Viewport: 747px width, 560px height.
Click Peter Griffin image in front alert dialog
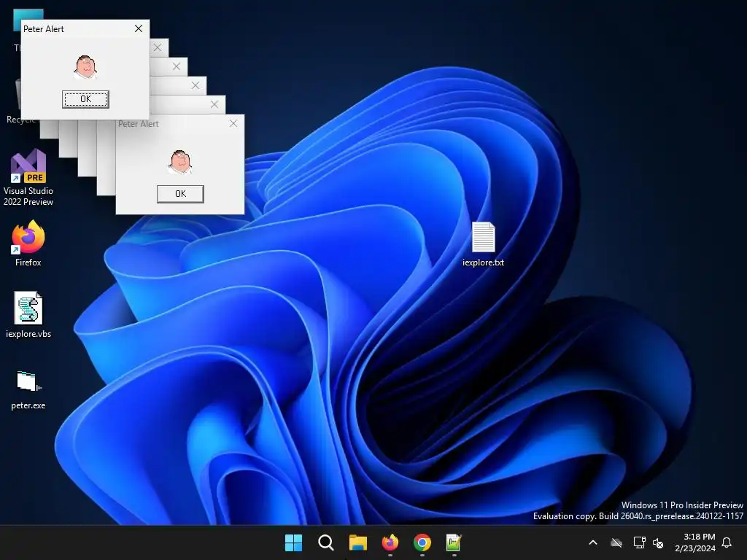85,66
